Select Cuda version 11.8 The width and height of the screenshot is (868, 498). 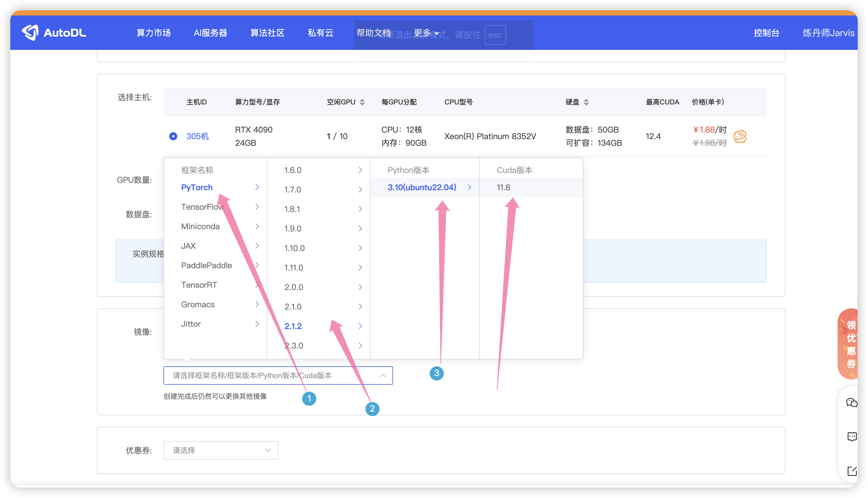(503, 187)
